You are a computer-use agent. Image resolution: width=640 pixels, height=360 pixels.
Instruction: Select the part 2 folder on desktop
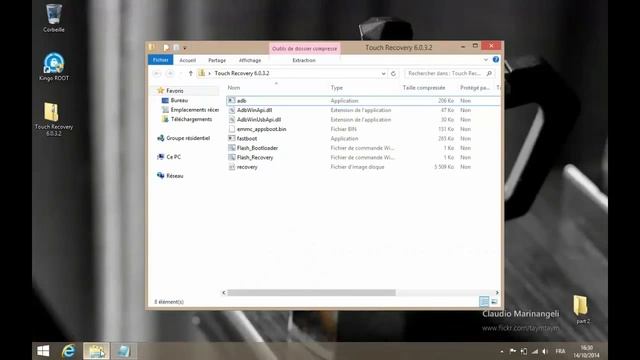(582, 309)
